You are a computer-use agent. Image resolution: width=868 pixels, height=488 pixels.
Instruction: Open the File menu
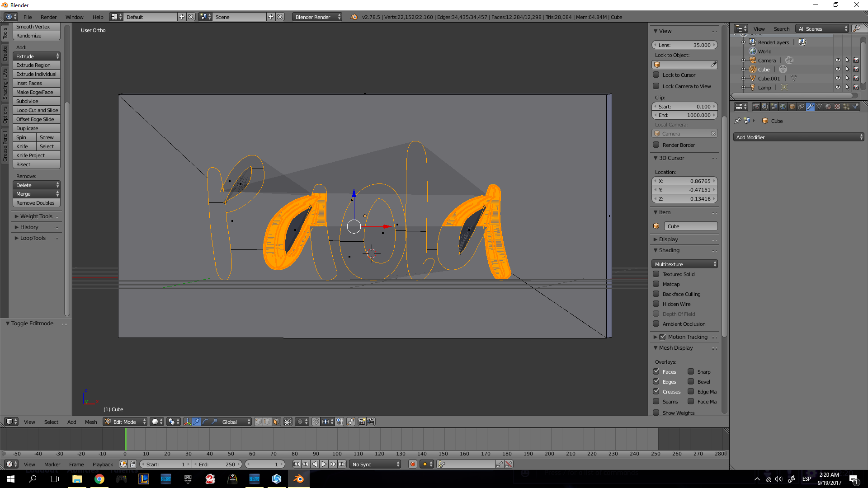tap(28, 17)
